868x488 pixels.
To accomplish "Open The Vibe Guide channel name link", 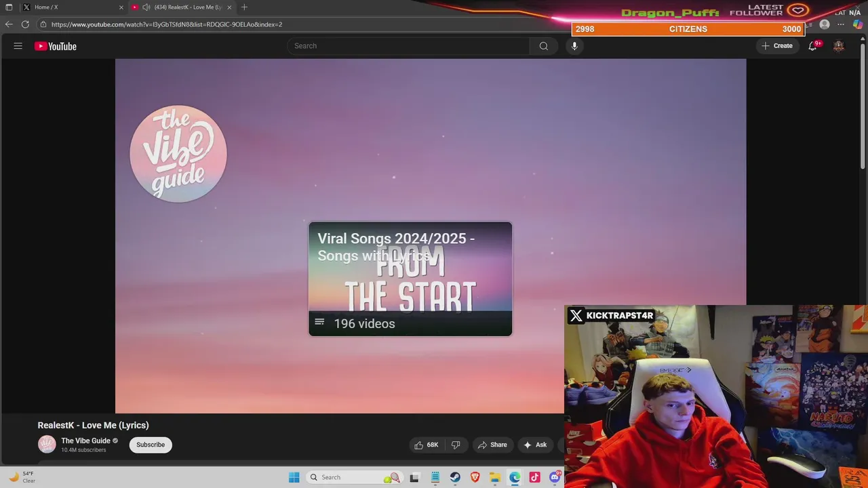I will tap(85, 441).
